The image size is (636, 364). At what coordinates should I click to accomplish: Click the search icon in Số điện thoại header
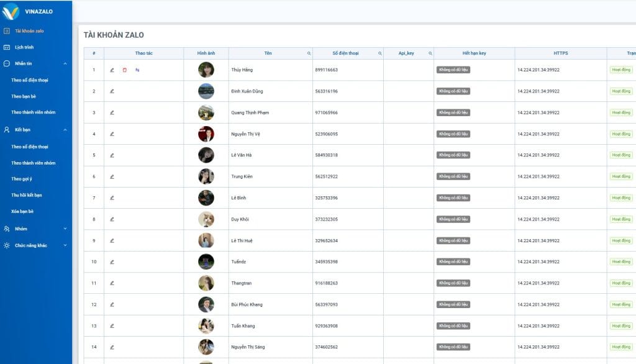pyautogui.click(x=380, y=53)
